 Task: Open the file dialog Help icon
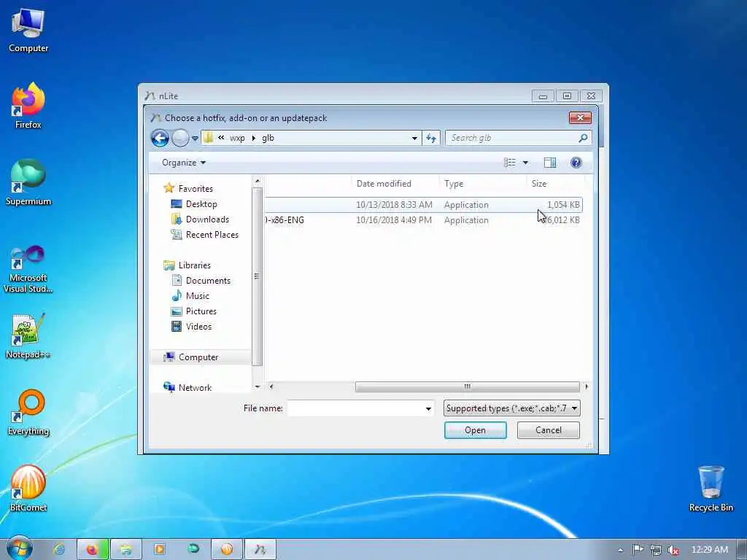(576, 163)
